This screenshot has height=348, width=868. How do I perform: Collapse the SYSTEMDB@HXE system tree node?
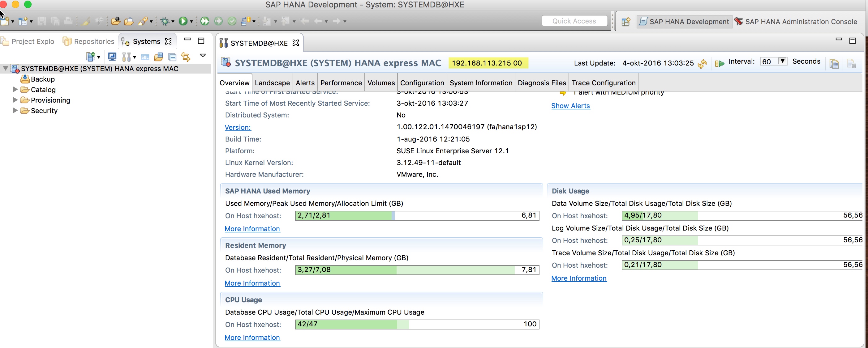point(5,68)
